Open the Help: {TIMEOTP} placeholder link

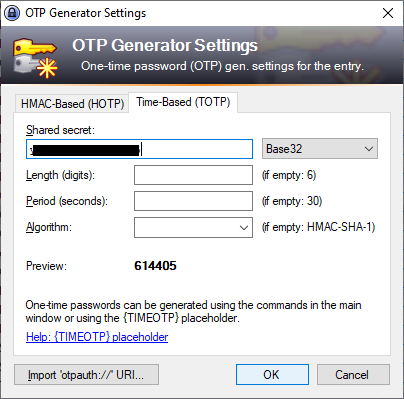click(97, 337)
